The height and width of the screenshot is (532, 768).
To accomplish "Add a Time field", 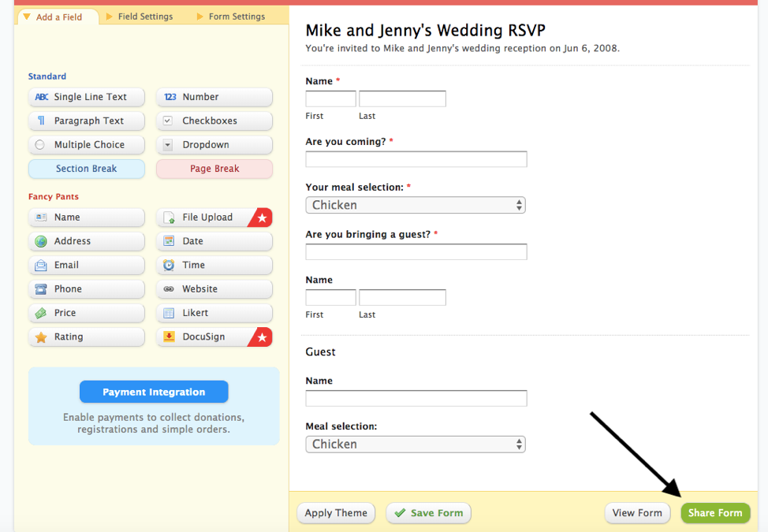I will 214,266.
